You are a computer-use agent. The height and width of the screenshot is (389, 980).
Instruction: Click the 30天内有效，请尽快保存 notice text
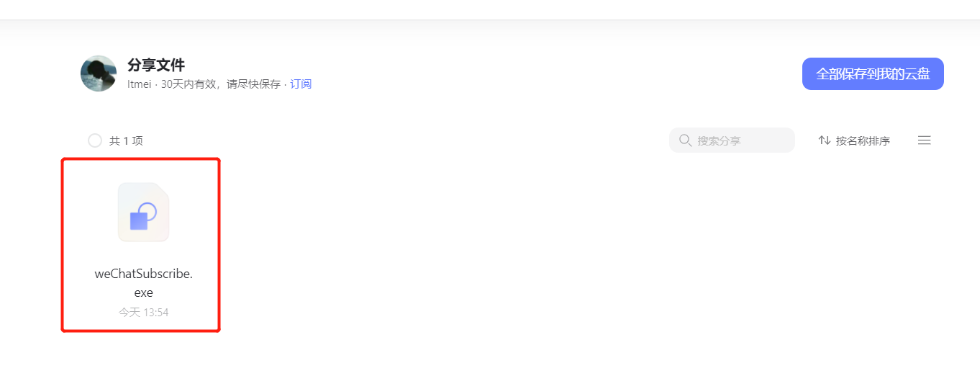coord(220,84)
